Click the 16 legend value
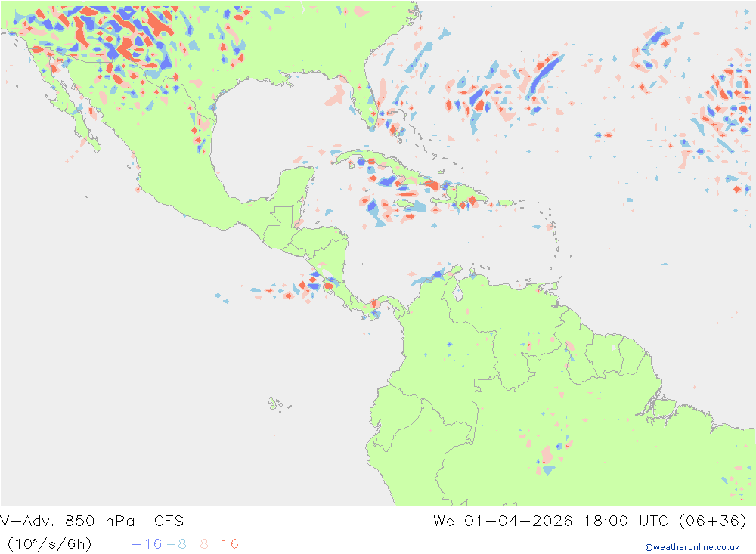The height and width of the screenshot is (554, 756). [230, 544]
